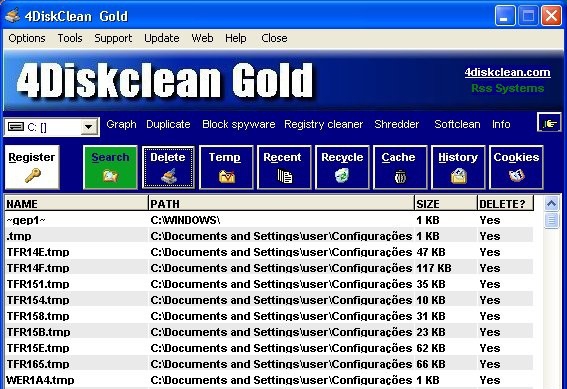Open the Registry cleaner
The width and height of the screenshot is (567, 389).
pos(323,124)
